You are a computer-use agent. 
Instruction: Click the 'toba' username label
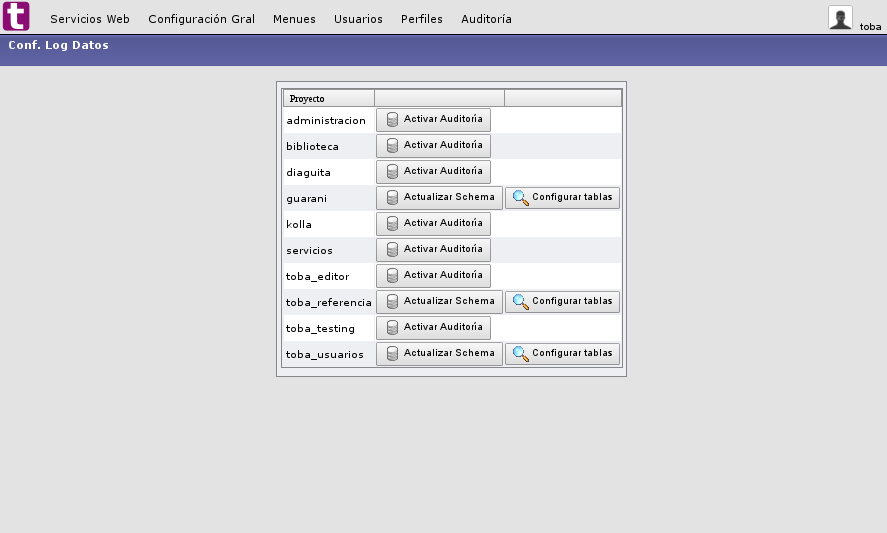click(x=870, y=27)
